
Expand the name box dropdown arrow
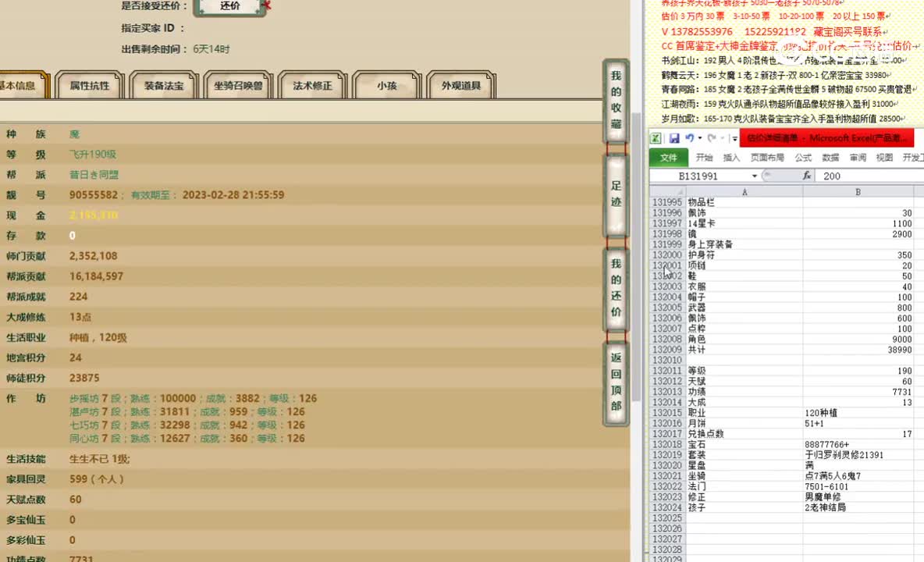point(755,176)
